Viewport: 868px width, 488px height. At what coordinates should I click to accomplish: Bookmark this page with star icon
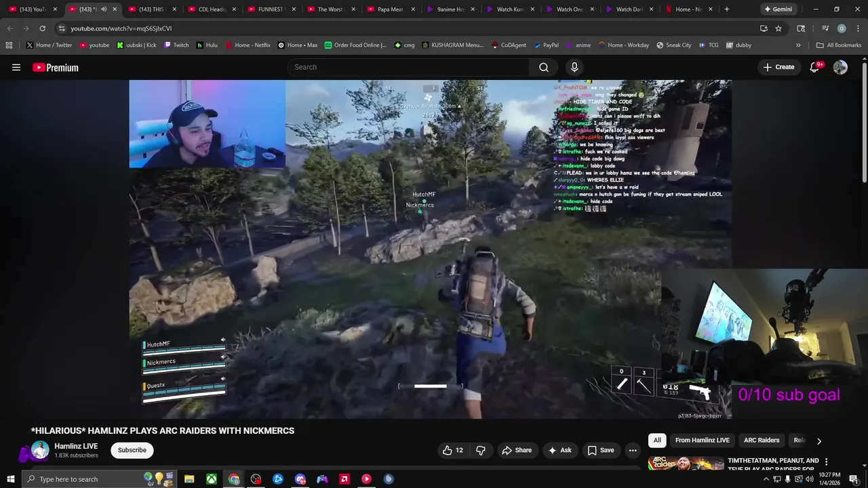778,28
